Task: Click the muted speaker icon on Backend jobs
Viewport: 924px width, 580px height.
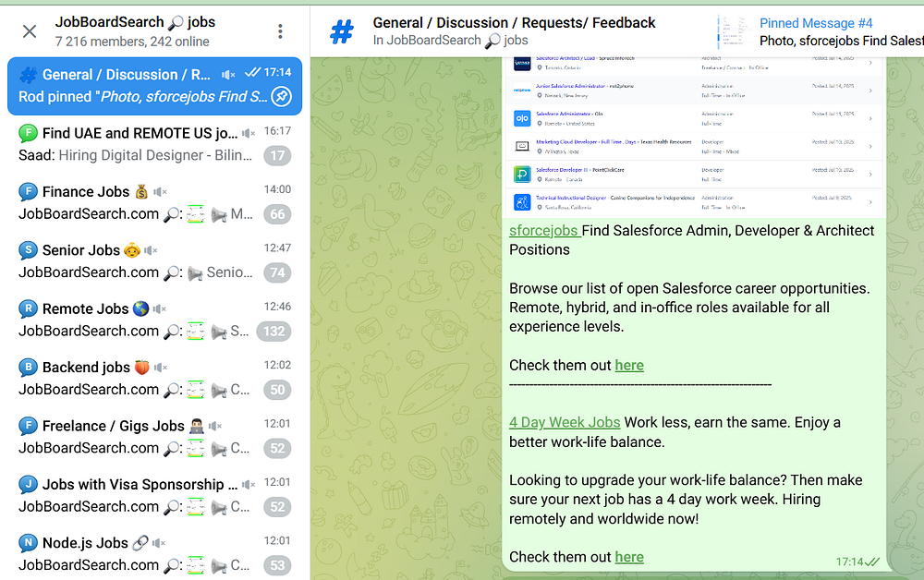Action: pos(161,368)
